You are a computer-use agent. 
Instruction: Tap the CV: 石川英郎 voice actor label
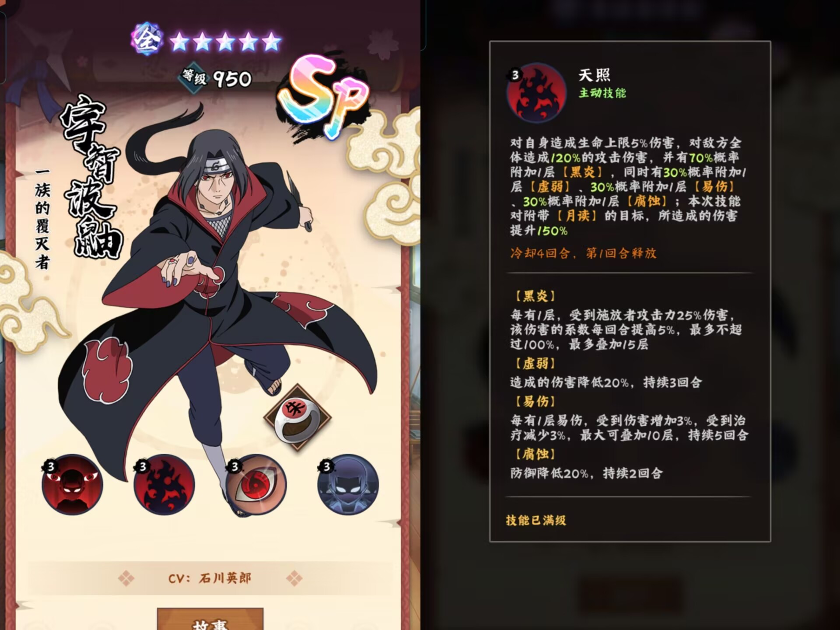pyautogui.click(x=210, y=578)
